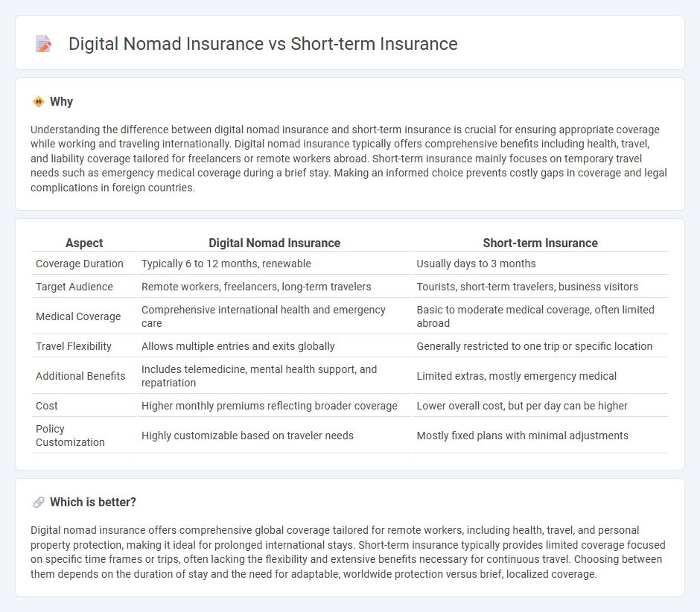Viewport: 700px width, 612px height.
Task: Click cell Basic to moderate medical coverage
Action: (x=540, y=316)
